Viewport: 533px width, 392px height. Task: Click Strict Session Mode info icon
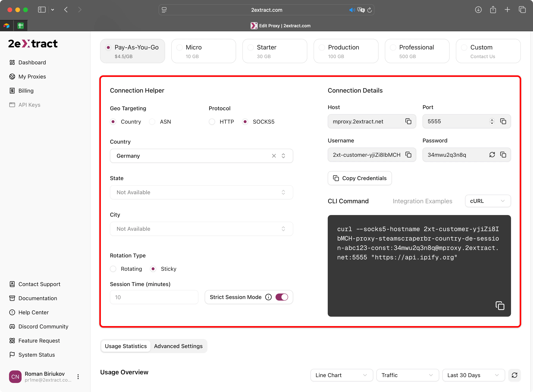pyautogui.click(x=268, y=297)
